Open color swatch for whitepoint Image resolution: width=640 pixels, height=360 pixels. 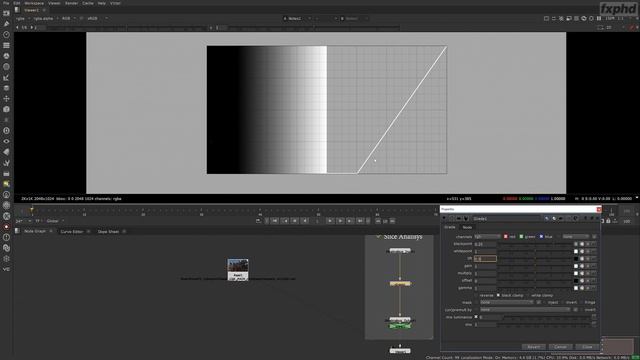[576, 251]
